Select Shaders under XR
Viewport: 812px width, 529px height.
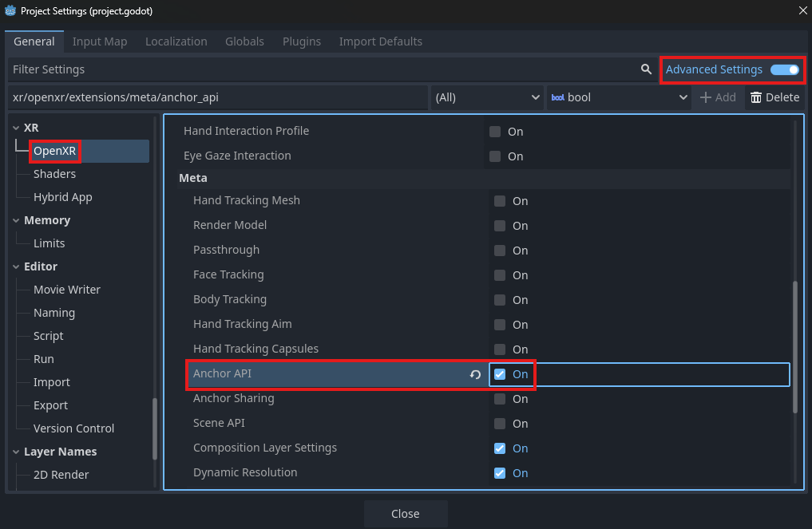coord(54,174)
